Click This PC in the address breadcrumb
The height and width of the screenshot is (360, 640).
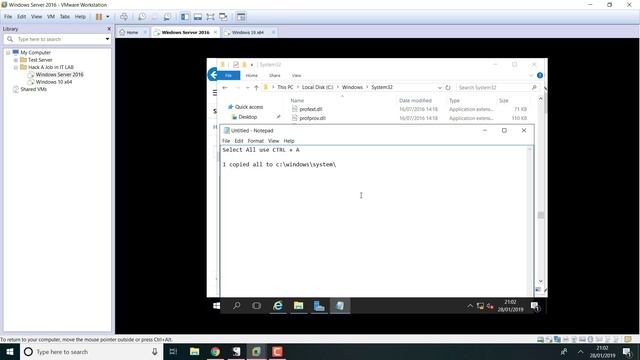pyautogui.click(x=285, y=87)
